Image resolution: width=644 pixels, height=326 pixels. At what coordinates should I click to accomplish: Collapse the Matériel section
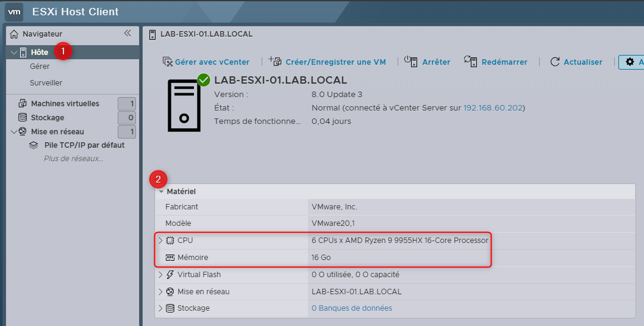162,192
